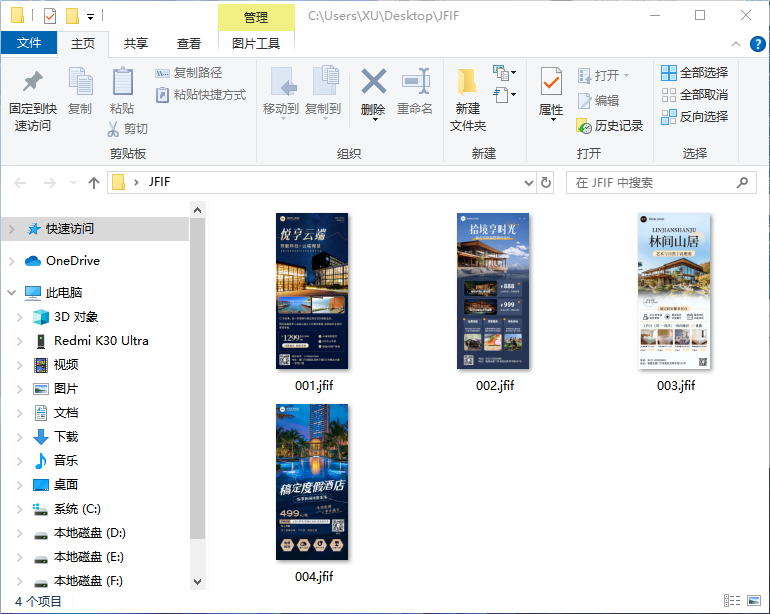
Task: Click the Rename icon
Action: click(415, 81)
